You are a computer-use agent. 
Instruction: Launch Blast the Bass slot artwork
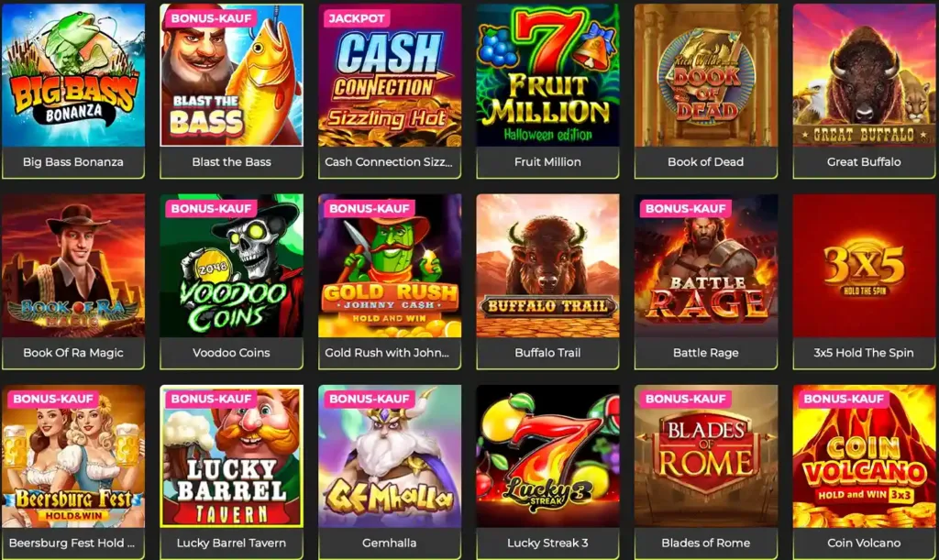231,75
